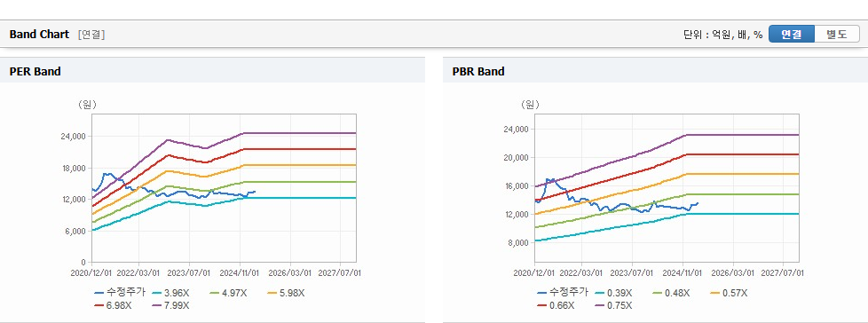
Task: Toggle 6.98X series in PER legend
Action: (x=113, y=305)
